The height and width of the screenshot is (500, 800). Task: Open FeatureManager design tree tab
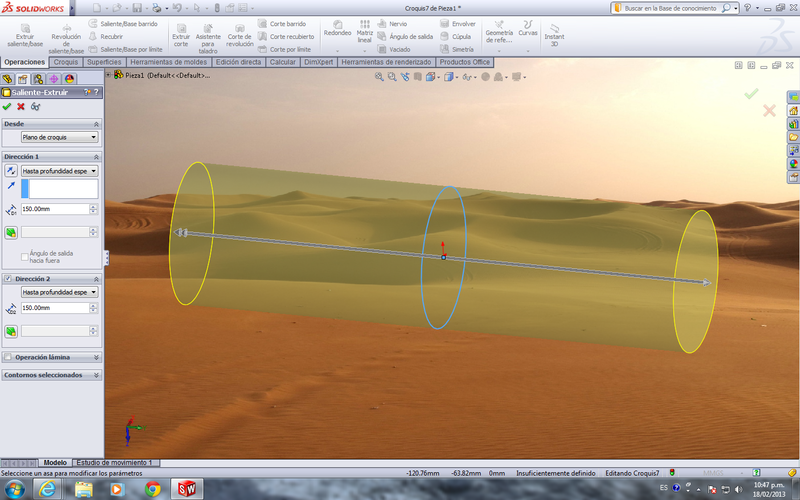coord(7,79)
